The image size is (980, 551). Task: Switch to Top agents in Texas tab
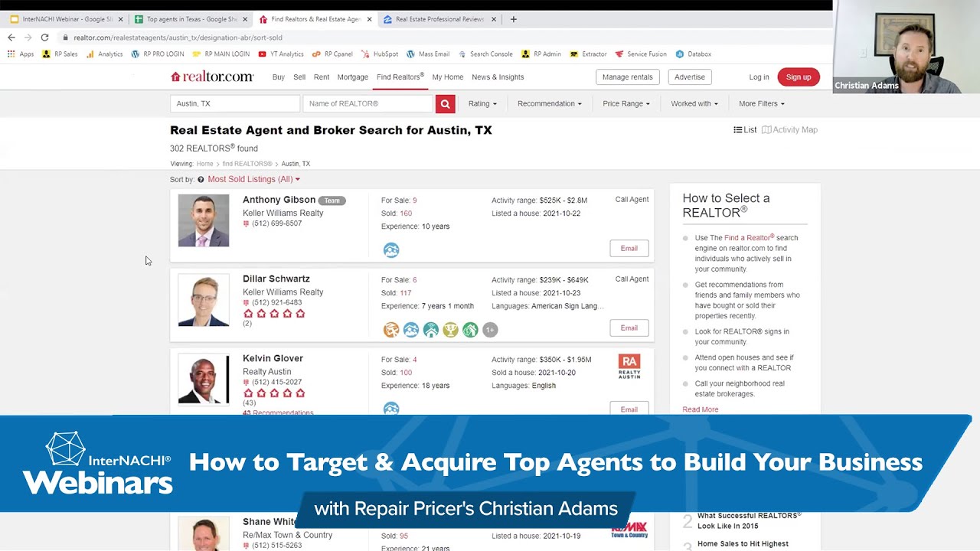coord(190,19)
